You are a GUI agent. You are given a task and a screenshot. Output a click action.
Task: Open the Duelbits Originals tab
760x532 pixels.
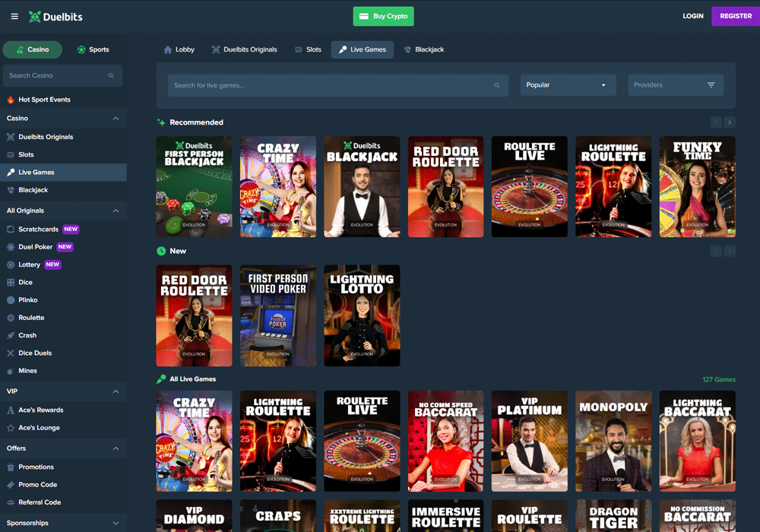pos(244,49)
